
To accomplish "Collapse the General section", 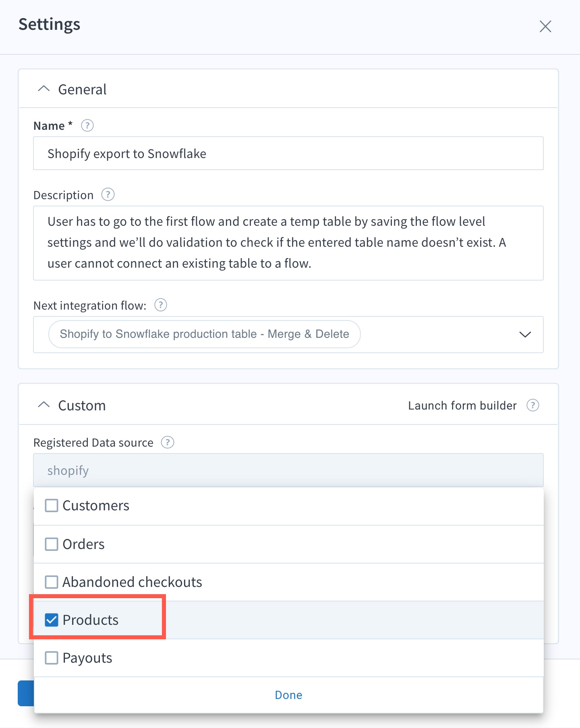I will [x=43, y=89].
